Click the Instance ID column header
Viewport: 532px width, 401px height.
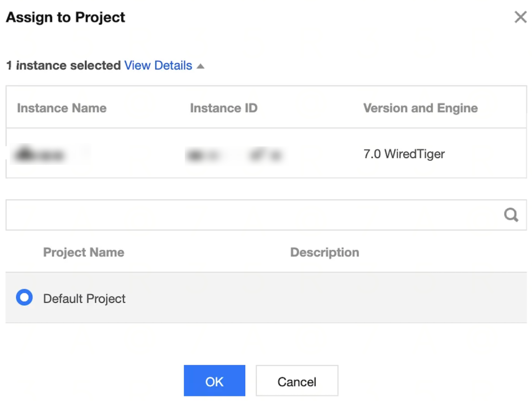224,108
